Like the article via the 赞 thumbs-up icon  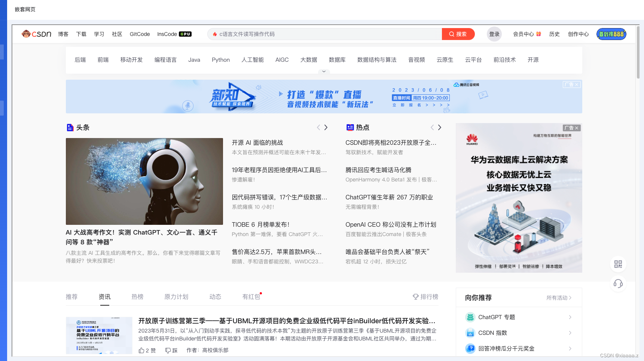coord(142,350)
